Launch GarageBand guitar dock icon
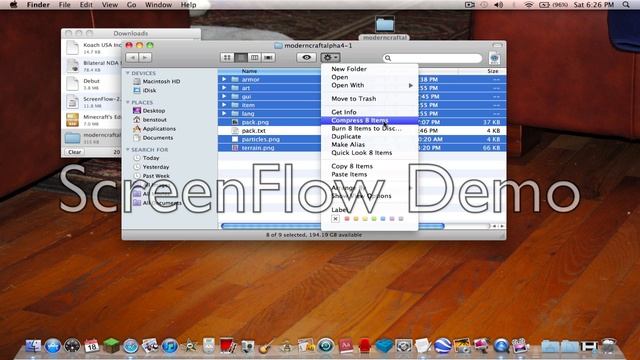 [x=267, y=346]
